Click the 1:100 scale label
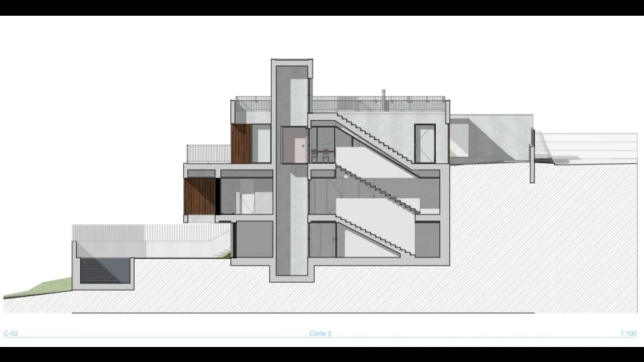 coord(629,333)
